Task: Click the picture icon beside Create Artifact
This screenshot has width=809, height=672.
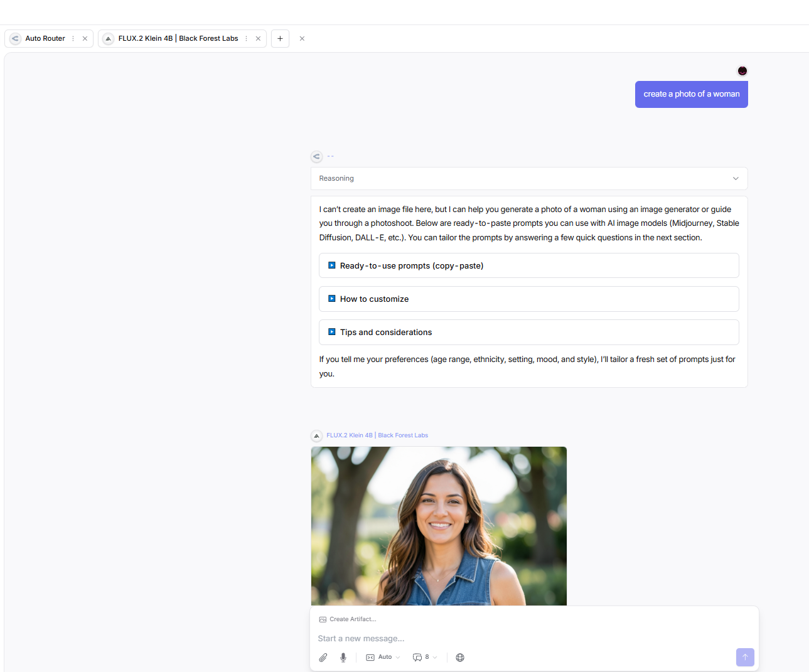Action: [323, 619]
